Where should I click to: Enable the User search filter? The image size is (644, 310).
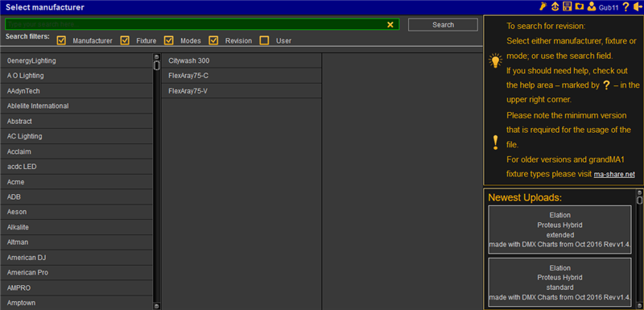(264, 40)
